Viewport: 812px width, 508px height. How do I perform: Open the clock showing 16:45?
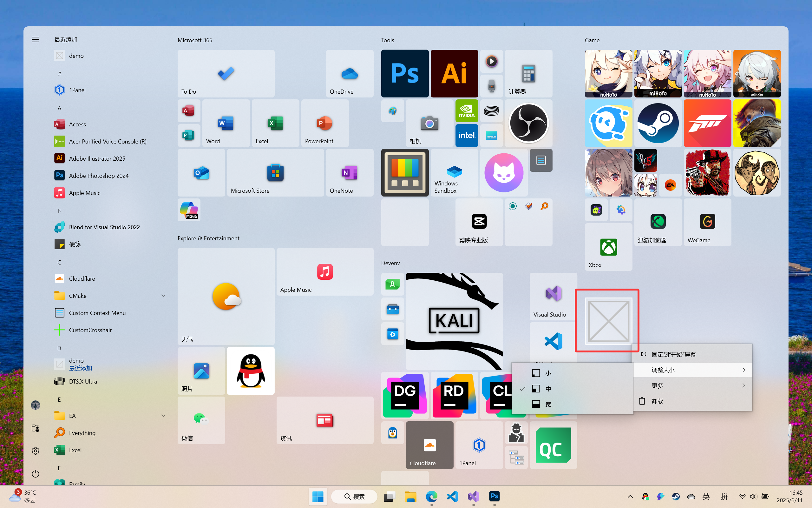(x=790, y=496)
